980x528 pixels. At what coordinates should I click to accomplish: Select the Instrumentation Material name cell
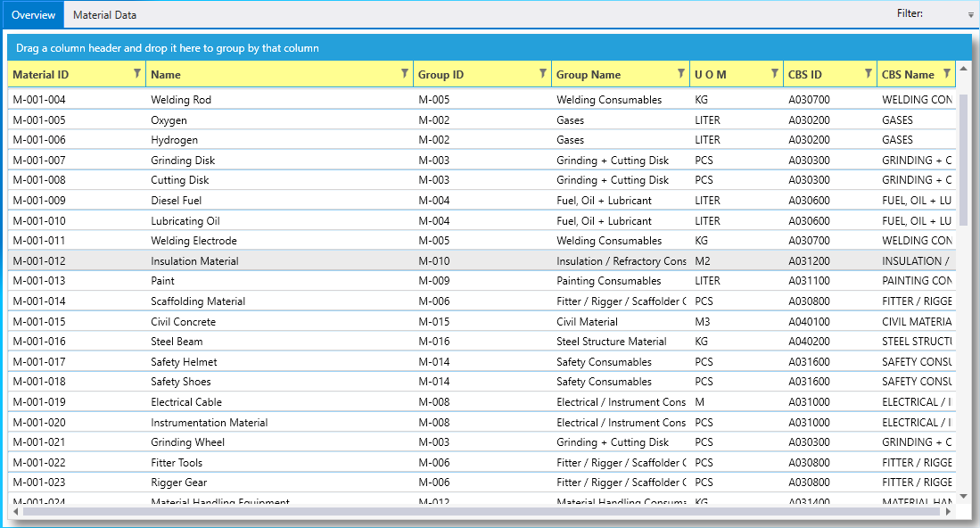click(x=279, y=423)
